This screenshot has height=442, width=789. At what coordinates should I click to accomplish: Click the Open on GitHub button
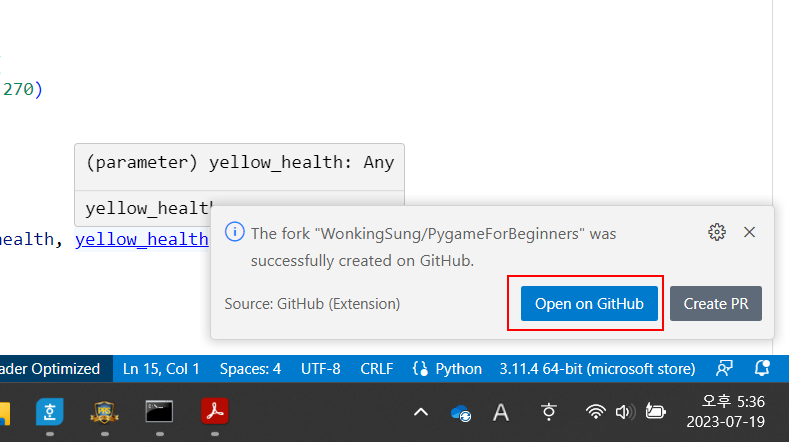589,304
